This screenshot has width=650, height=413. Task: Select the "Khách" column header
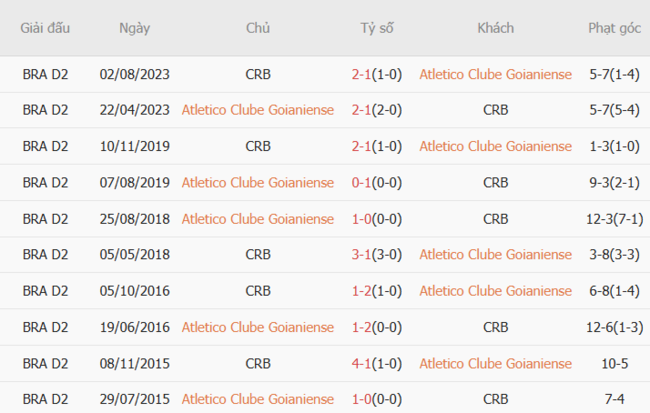point(495,28)
